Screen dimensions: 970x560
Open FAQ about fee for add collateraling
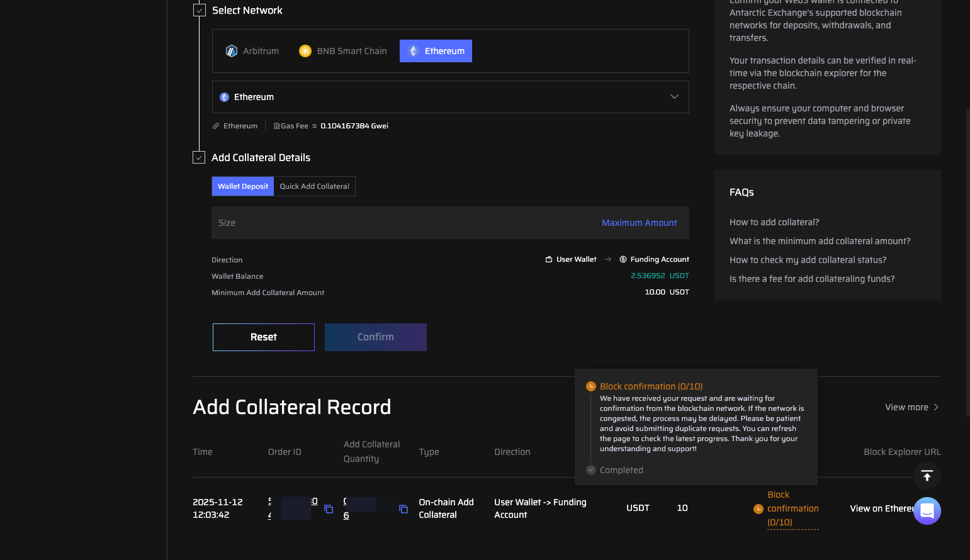pos(812,279)
